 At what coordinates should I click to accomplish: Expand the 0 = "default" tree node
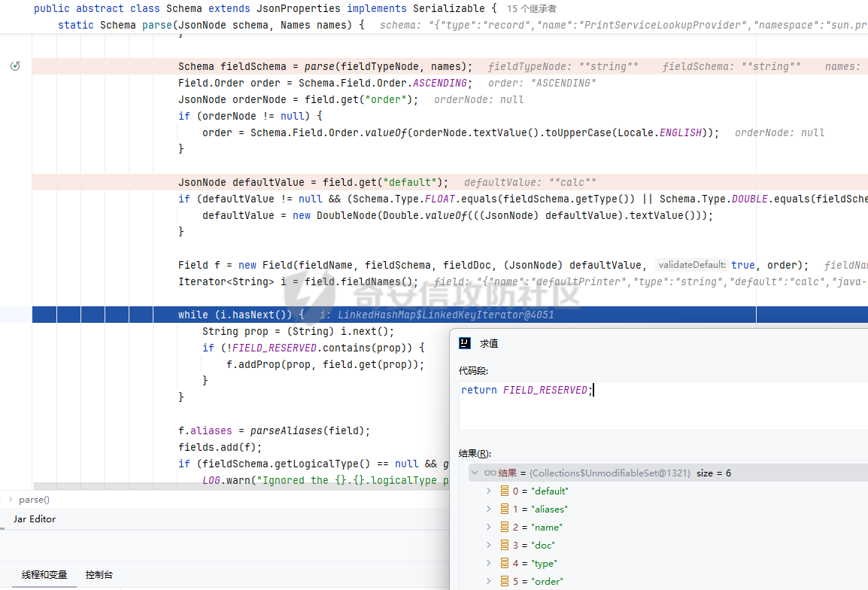pyautogui.click(x=489, y=491)
